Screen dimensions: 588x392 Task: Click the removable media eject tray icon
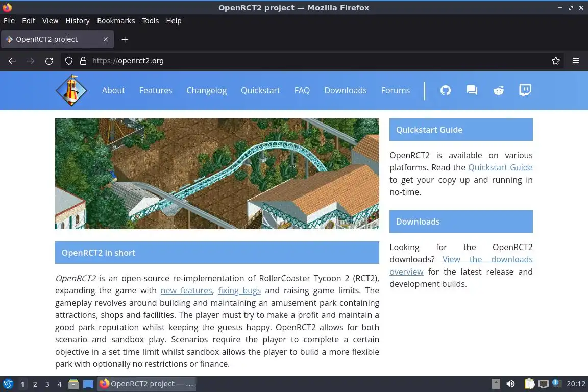tap(496, 384)
